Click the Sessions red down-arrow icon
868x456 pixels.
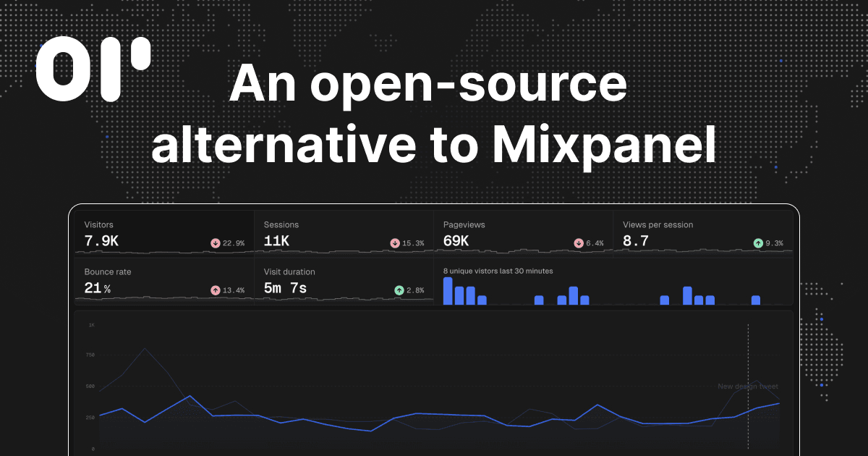click(x=395, y=243)
